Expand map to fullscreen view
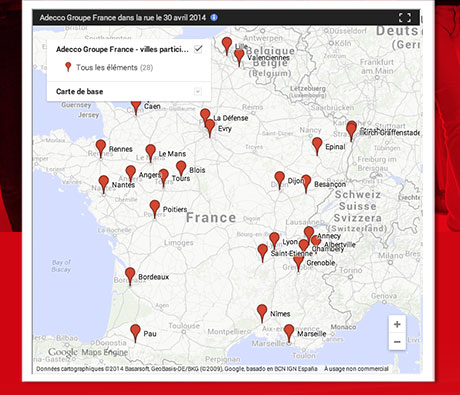Screen dimensions: 460x395 [x=405, y=18]
